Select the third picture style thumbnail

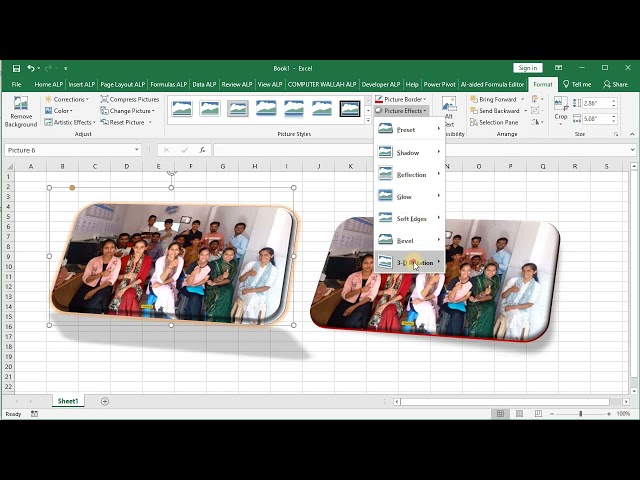[238, 109]
